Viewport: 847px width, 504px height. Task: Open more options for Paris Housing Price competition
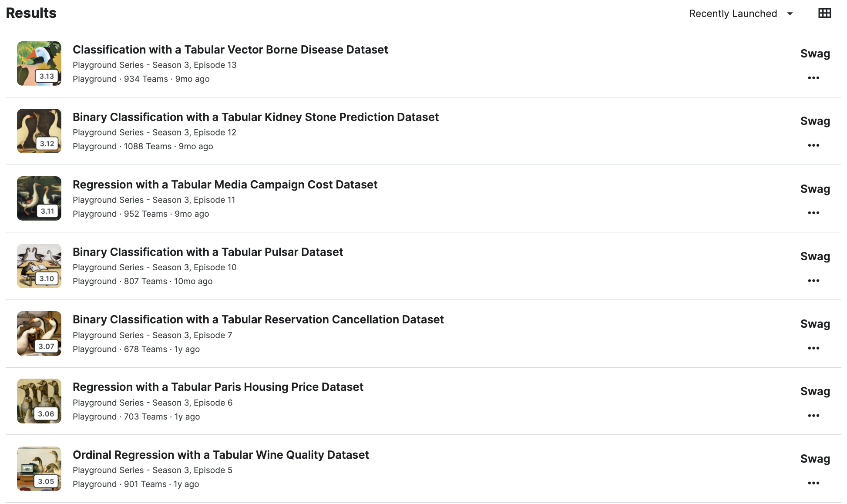tap(813, 416)
